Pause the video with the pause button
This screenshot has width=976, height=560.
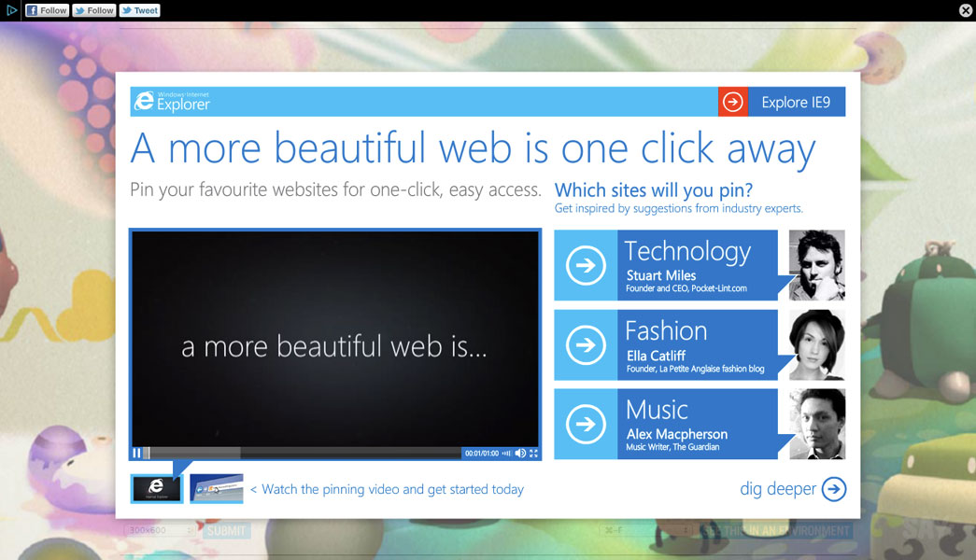[136, 454]
